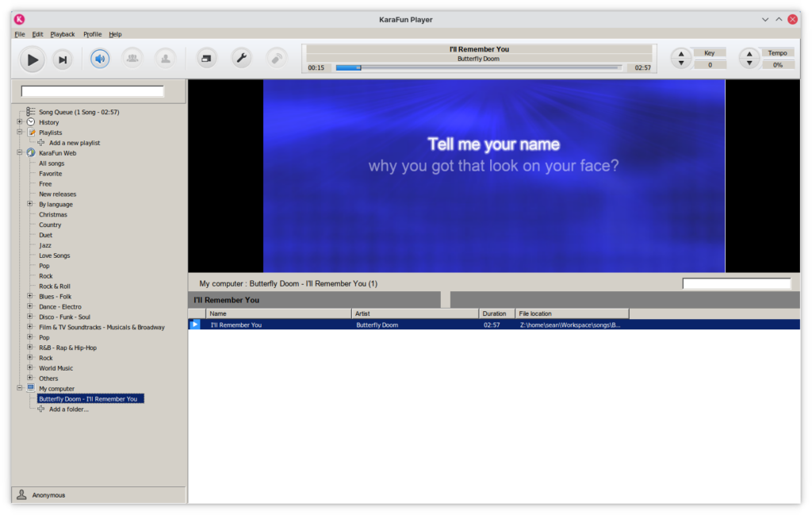Click the sidebar search field
Viewport: 812px width, 515px height.
click(x=92, y=91)
